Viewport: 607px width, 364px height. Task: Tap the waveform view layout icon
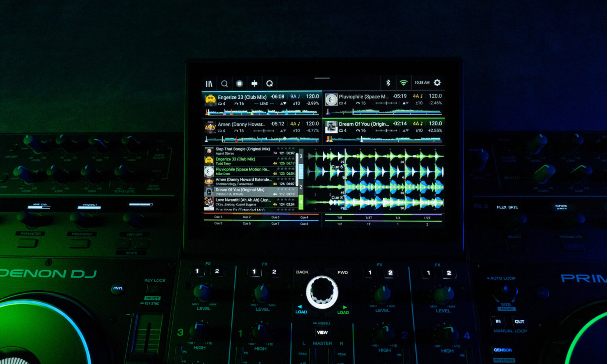[254, 84]
